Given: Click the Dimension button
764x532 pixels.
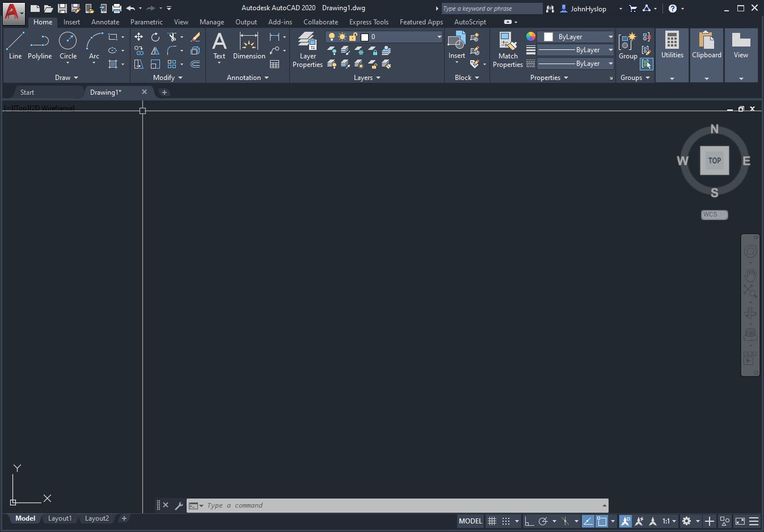Looking at the screenshot, I should [x=249, y=48].
